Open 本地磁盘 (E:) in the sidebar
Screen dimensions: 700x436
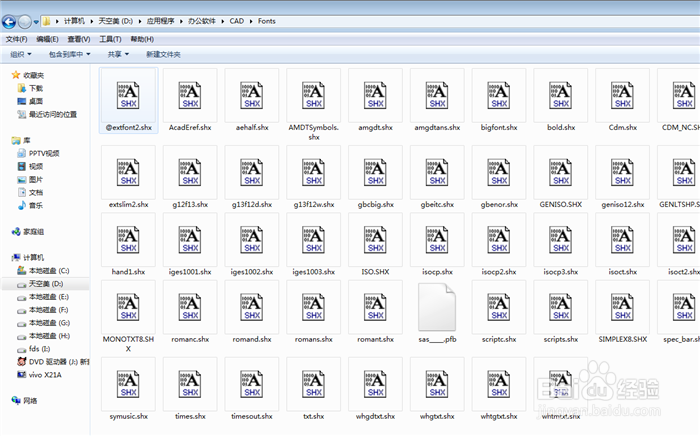[x=43, y=297]
